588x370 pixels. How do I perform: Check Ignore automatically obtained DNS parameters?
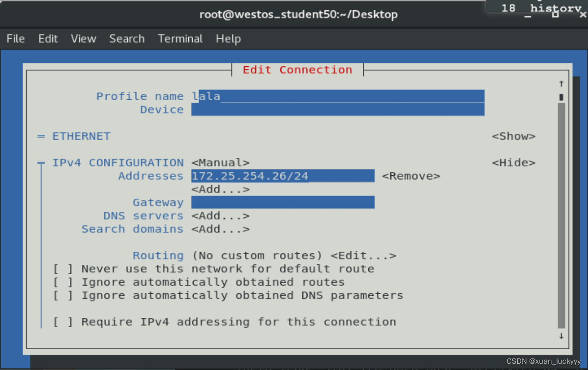click(x=63, y=295)
